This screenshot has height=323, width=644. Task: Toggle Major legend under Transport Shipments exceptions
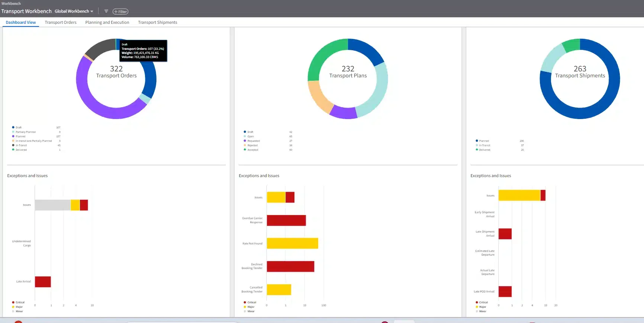[x=481, y=307]
